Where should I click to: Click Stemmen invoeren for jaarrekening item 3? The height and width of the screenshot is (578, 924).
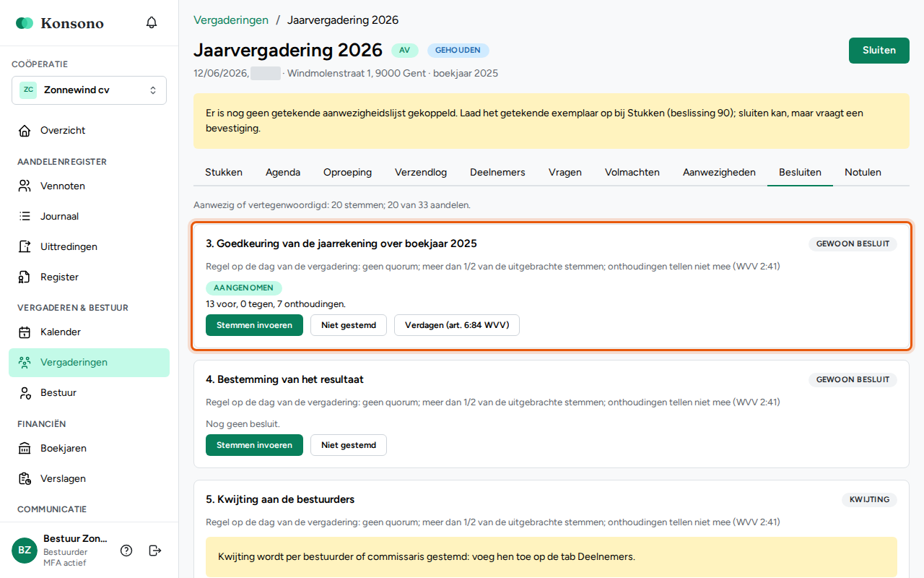(x=254, y=325)
